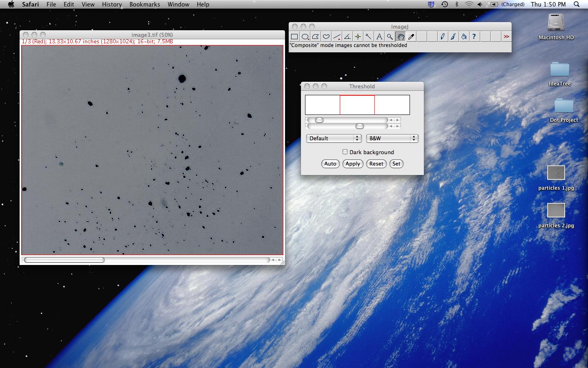This screenshot has height=368, width=588.
Task: Open the View menu
Action: 88,4
